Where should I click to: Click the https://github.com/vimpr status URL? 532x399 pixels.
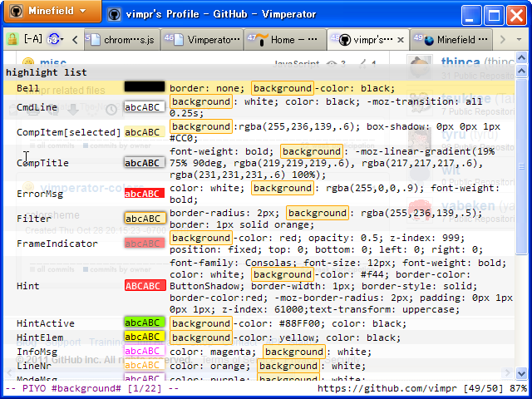click(x=387, y=388)
